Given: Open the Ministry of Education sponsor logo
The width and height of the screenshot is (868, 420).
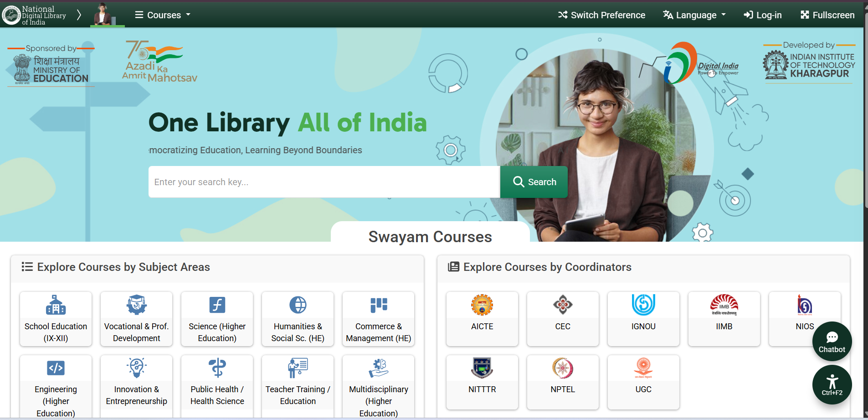Looking at the screenshot, I should point(51,65).
